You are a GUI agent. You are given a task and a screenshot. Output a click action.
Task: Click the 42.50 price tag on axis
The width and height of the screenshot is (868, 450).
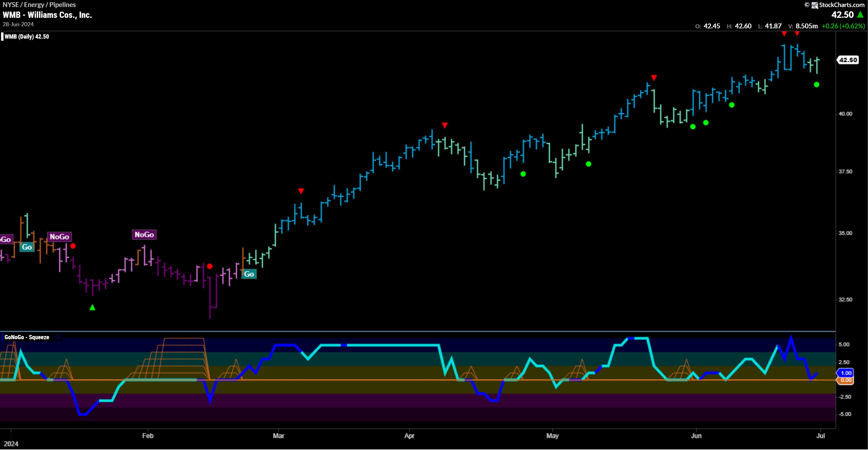pos(848,60)
